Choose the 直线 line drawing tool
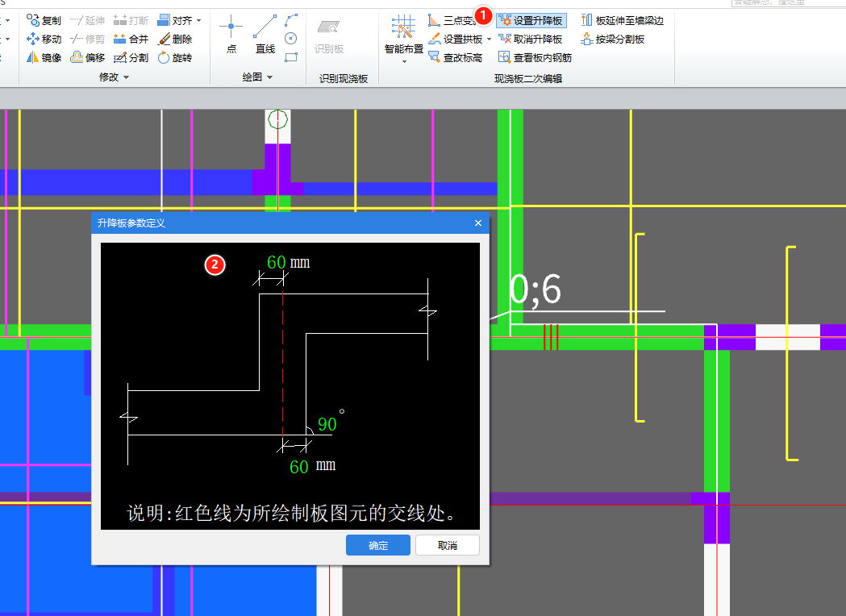The width and height of the screenshot is (846, 616). click(265, 35)
